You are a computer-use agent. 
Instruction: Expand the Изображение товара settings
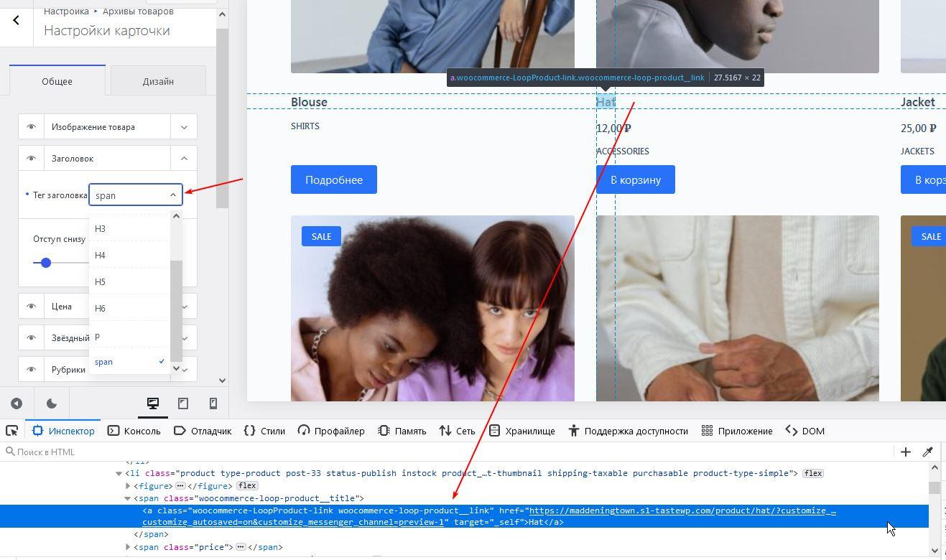pyautogui.click(x=184, y=127)
